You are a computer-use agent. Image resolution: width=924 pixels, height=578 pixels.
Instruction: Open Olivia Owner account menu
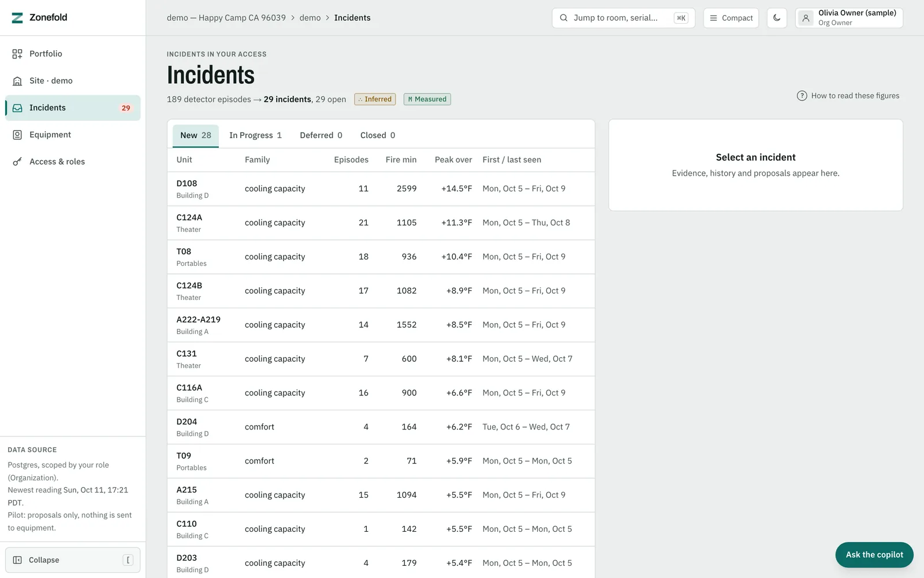coord(849,18)
